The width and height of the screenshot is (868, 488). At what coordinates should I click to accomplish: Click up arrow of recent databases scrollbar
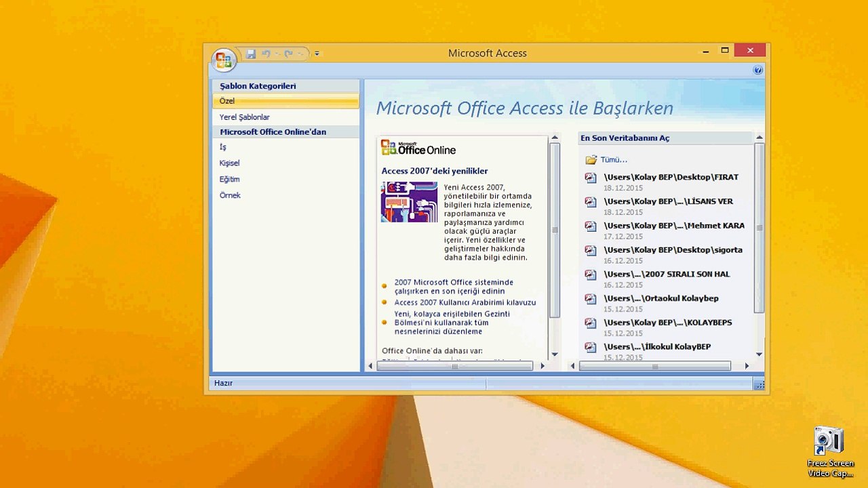tap(759, 138)
